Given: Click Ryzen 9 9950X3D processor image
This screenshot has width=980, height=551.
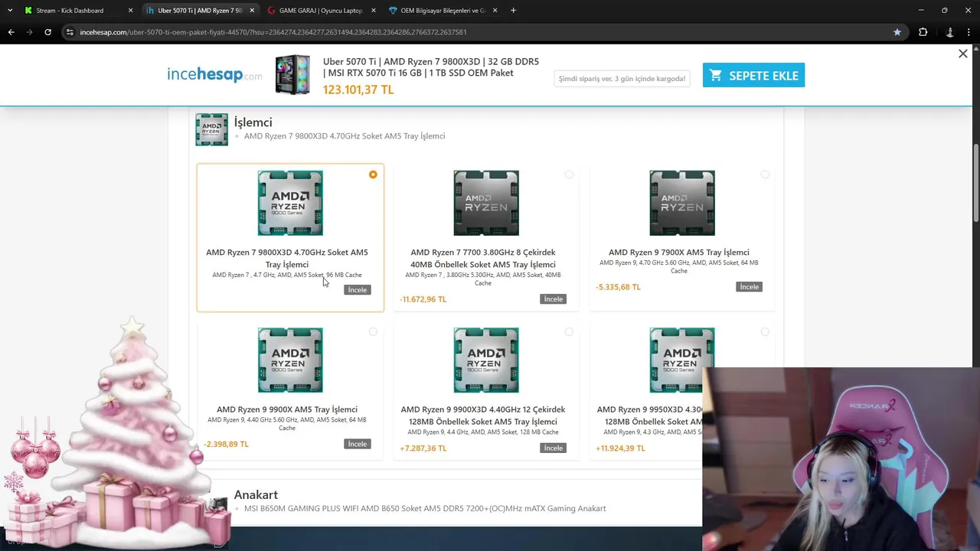Looking at the screenshot, I should click(682, 360).
